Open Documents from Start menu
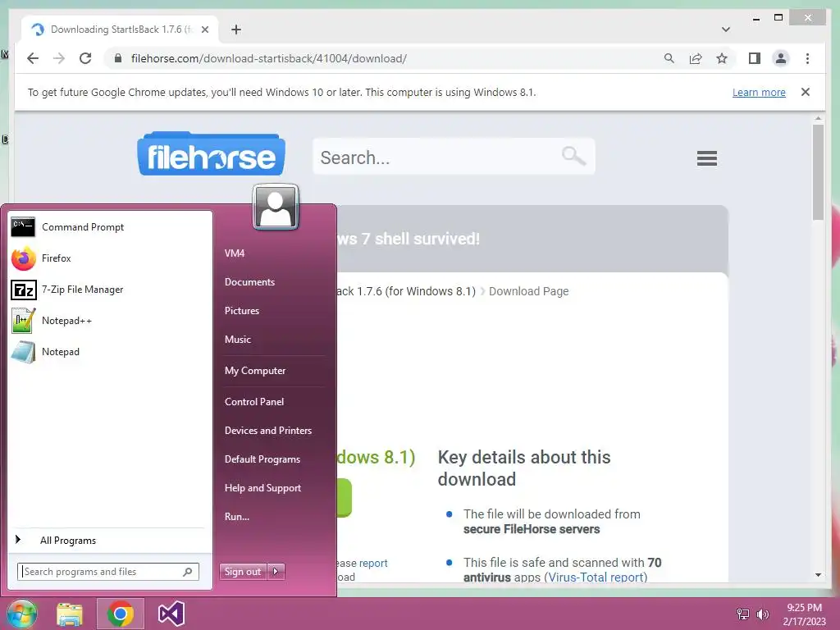 [249, 282]
